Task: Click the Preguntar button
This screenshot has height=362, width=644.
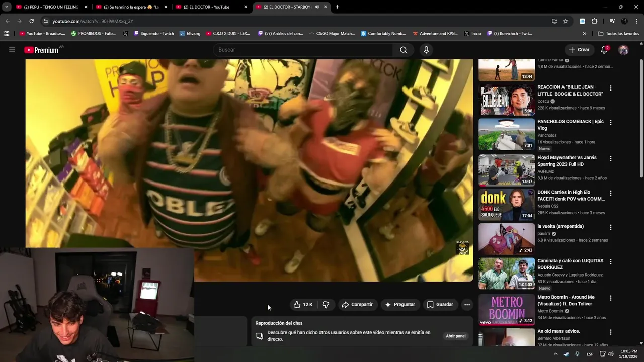Action: click(x=400, y=305)
